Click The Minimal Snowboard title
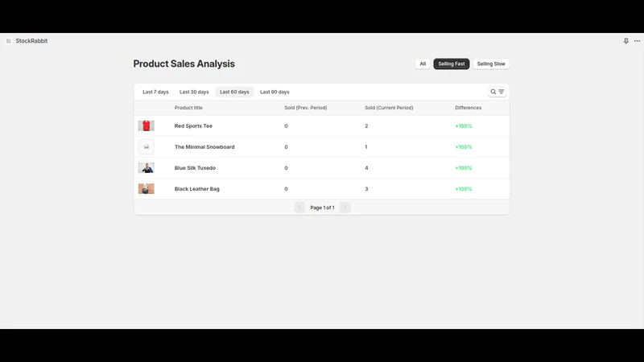The width and height of the screenshot is (644, 362). pos(204,147)
